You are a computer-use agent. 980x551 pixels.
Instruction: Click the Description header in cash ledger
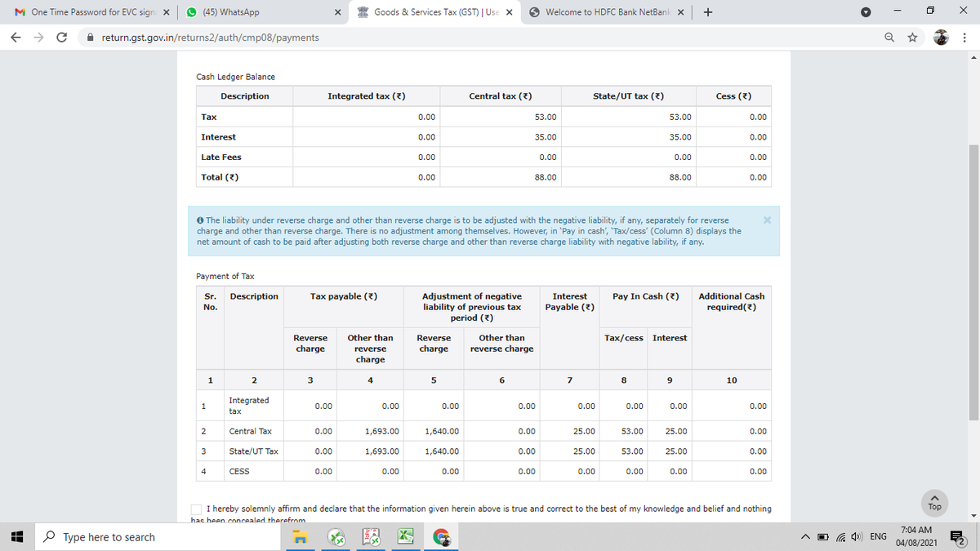point(245,96)
